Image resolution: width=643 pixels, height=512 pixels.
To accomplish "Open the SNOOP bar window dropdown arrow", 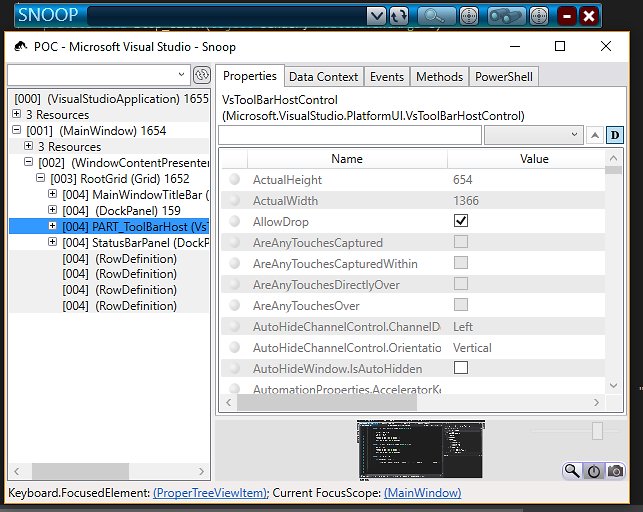I will (x=376, y=16).
